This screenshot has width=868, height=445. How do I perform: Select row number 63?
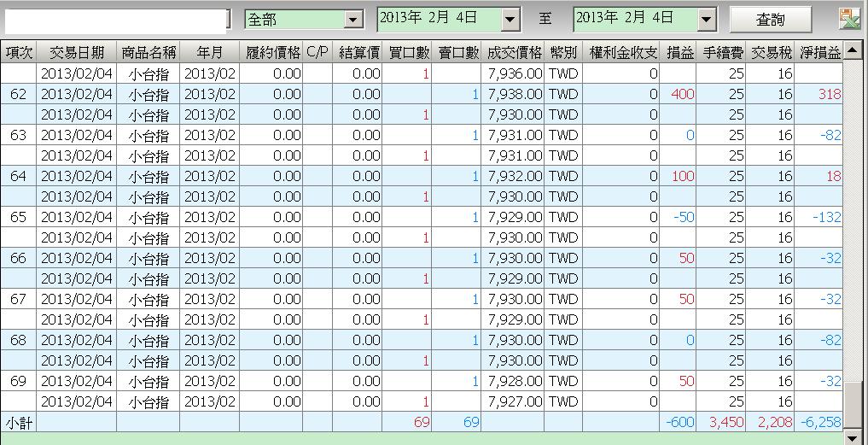coord(18,135)
